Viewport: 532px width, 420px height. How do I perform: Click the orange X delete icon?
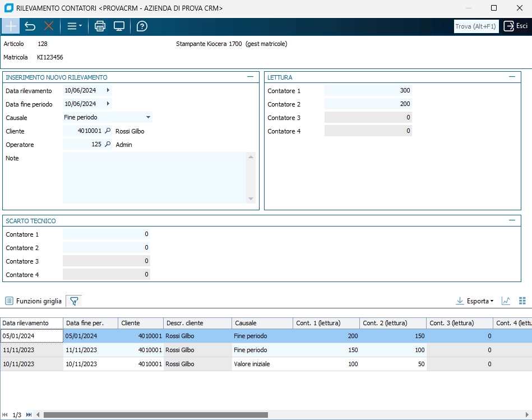tap(49, 26)
